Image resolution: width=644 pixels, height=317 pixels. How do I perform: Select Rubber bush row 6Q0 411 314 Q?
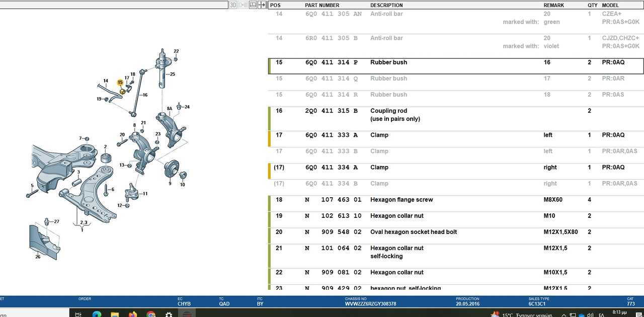click(456, 83)
